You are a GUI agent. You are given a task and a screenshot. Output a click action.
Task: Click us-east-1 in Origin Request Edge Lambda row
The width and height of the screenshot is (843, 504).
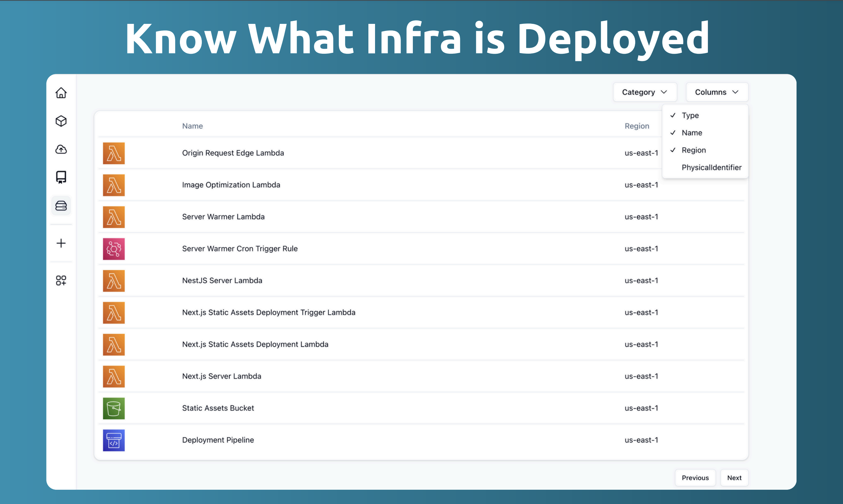(642, 153)
